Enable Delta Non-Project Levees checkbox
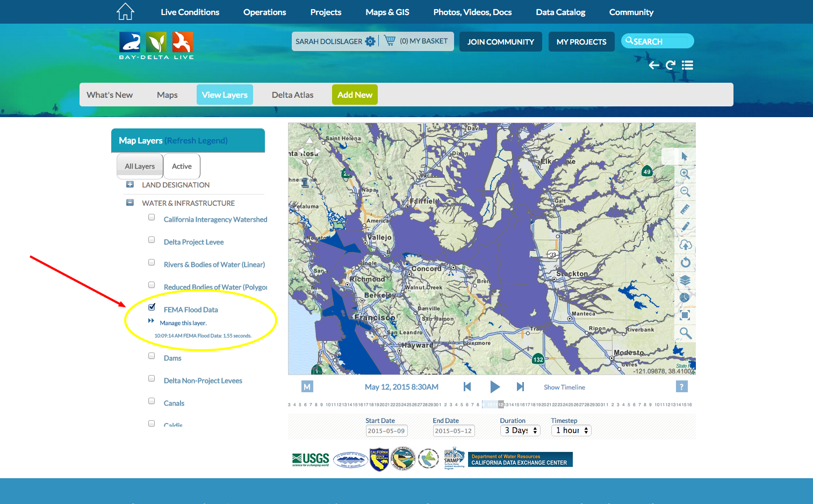The image size is (813, 504). (152, 379)
